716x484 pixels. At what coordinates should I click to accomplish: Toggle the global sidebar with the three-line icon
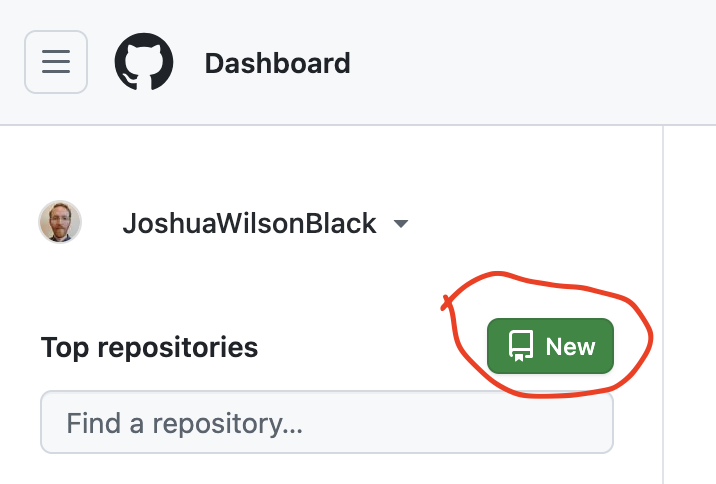click(56, 62)
